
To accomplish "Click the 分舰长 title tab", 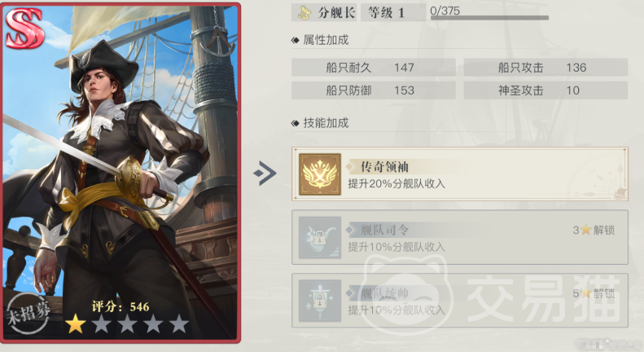I will [x=324, y=13].
